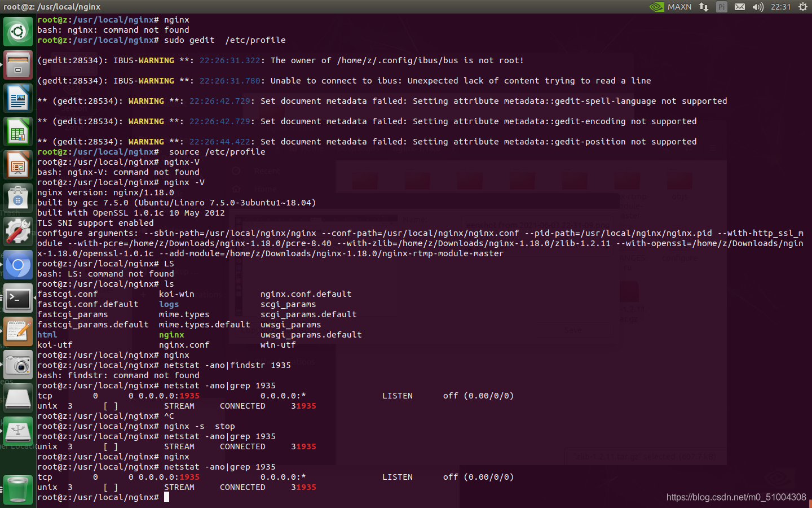Click the csdn blog URL watermark link
This screenshot has width=812, height=508.
tap(736, 497)
